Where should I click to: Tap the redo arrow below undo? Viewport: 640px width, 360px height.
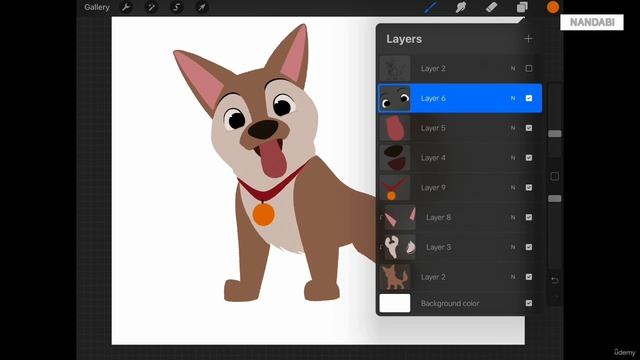(x=555, y=298)
